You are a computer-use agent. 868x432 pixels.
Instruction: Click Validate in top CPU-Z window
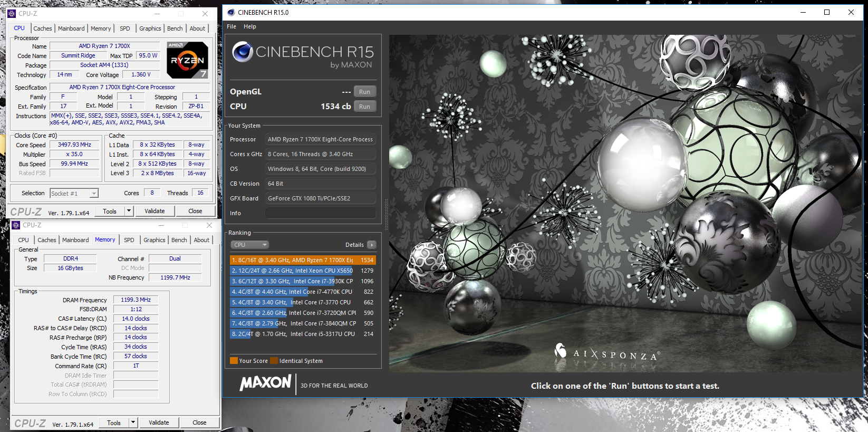pyautogui.click(x=155, y=211)
